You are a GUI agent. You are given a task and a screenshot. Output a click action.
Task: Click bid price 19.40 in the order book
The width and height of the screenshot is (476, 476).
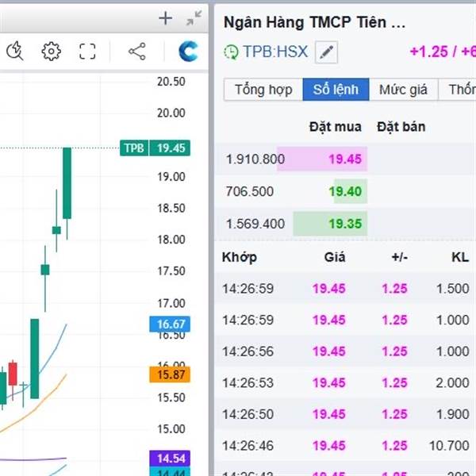pos(345,191)
